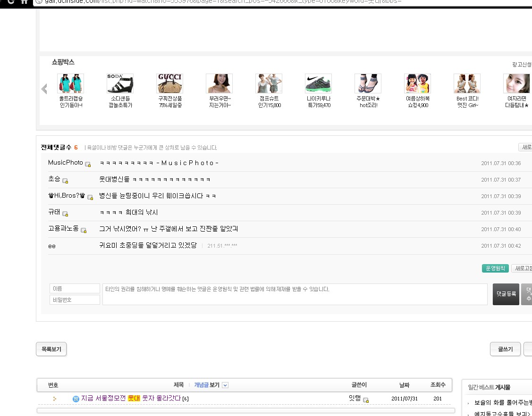532x416 pixels.
Task: Click the 점프슈트 인기15,800 ad link
Action: pos(269,102)
